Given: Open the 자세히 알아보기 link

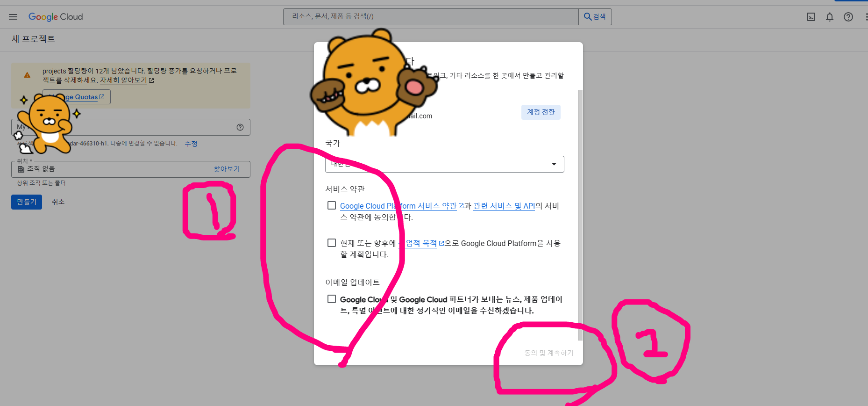Looking at the screenshot, I should point(123,80).
